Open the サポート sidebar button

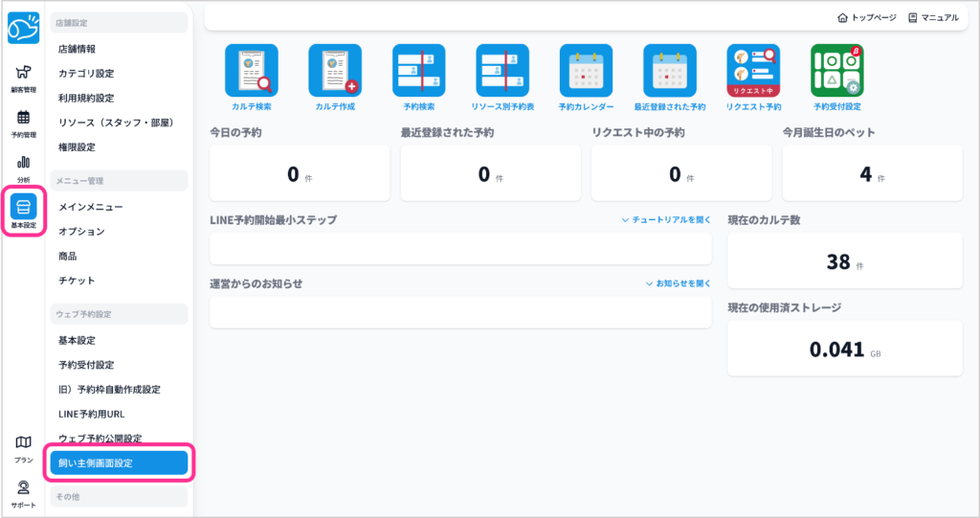pos(23,493)
